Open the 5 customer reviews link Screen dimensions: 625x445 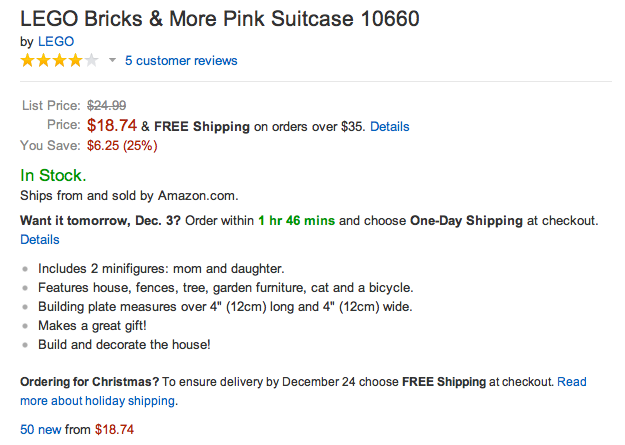(x=181, y=61)
